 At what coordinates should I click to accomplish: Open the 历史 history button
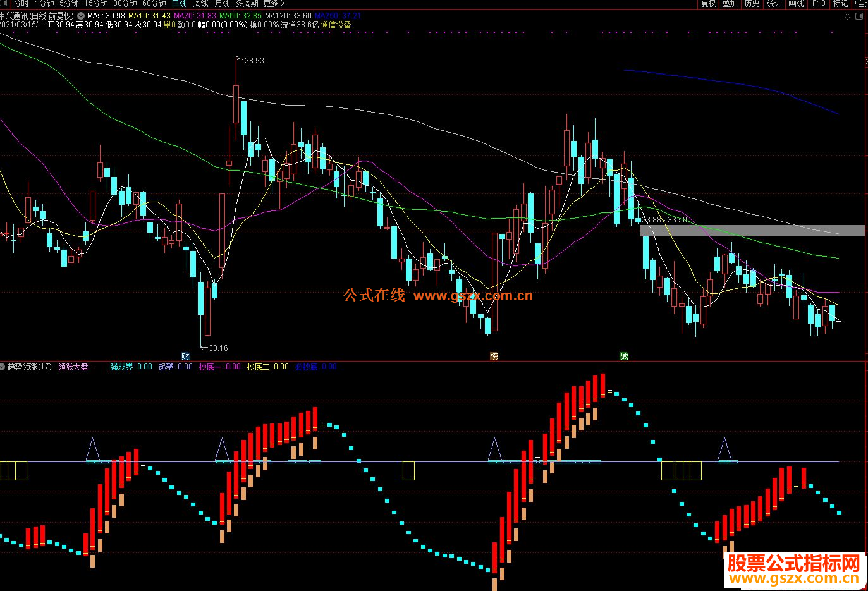tap(752, 3)
